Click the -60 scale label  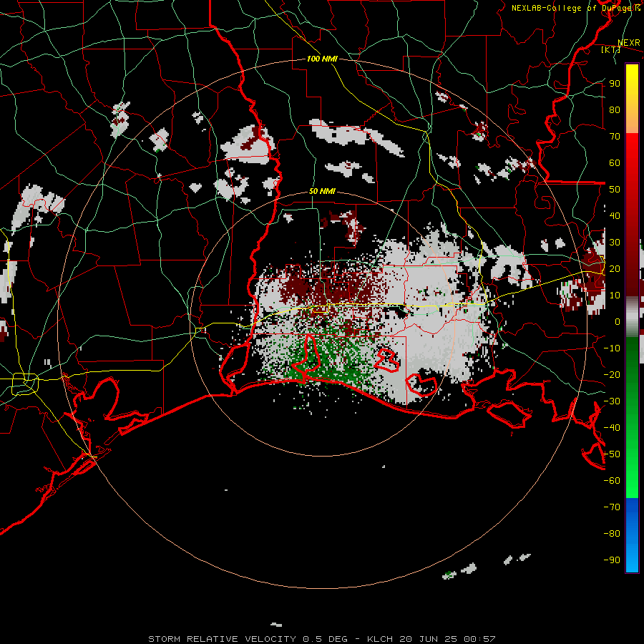(612, 481)
